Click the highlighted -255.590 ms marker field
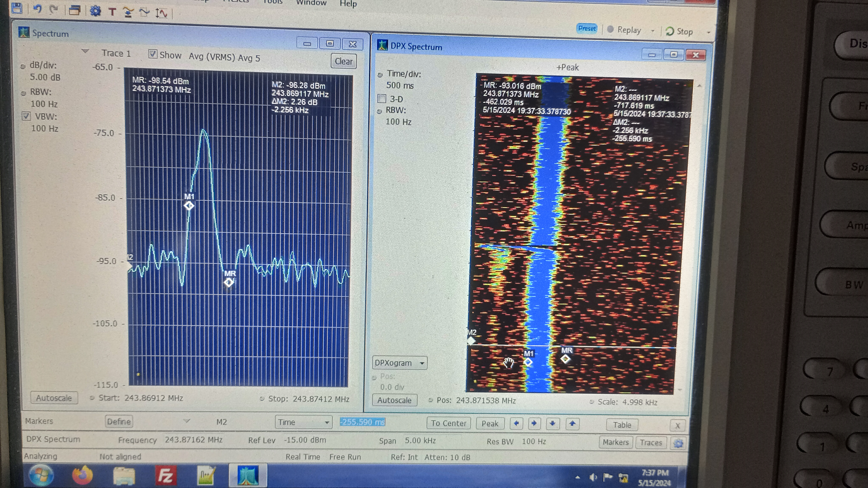868x488 pixels. pos(363,422)
